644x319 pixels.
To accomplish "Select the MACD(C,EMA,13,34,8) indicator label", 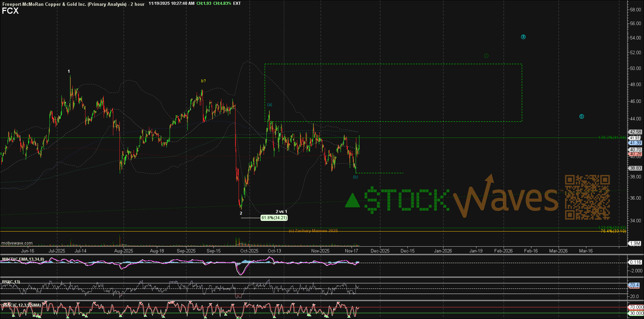I will click(x=23, y=259).
